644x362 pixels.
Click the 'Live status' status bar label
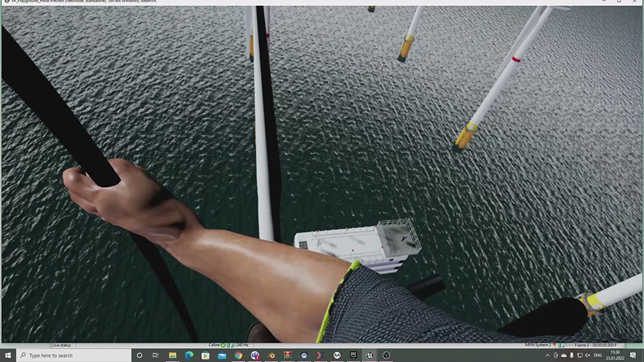coord(62,345)
